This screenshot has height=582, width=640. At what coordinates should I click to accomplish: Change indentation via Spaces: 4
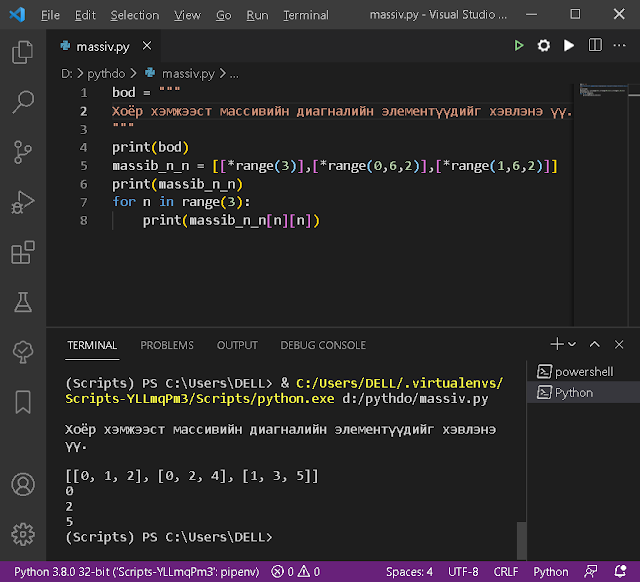[x=409, y=572]
